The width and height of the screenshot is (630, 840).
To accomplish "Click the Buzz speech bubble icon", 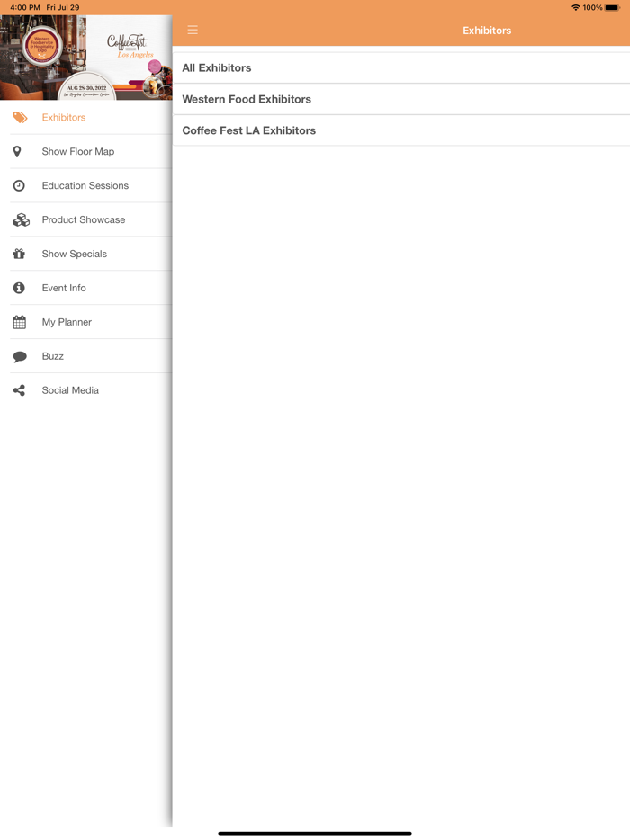I will [20, 357].
